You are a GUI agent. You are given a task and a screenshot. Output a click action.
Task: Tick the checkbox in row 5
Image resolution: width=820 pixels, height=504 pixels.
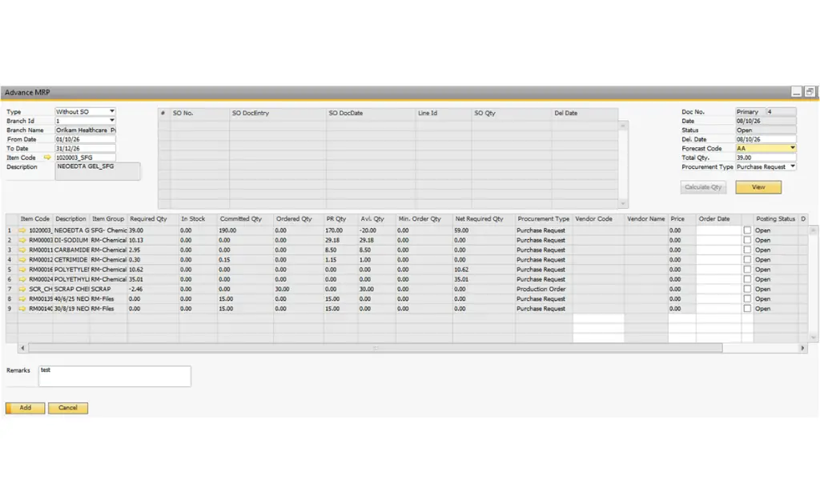(747, 270)
